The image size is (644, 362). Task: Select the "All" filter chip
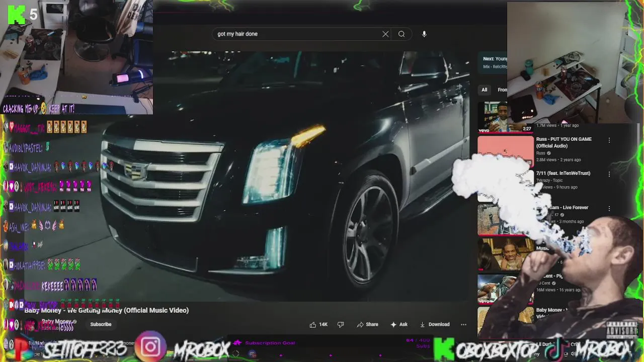[x=484, y=90]
